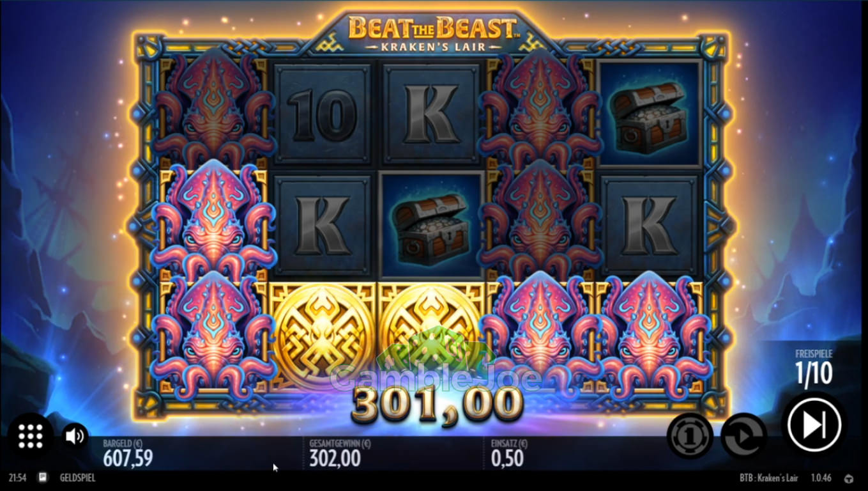Click the 301,00 win amount display
The image size is (868, 491).
click(x=438, y=405)
